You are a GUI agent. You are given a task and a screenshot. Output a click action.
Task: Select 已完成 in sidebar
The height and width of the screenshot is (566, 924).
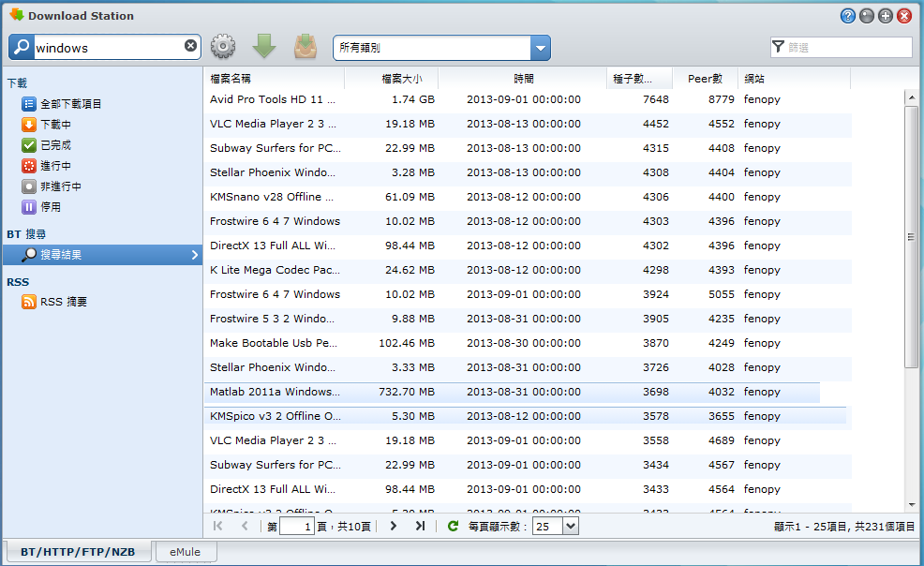tap(46, 145)
